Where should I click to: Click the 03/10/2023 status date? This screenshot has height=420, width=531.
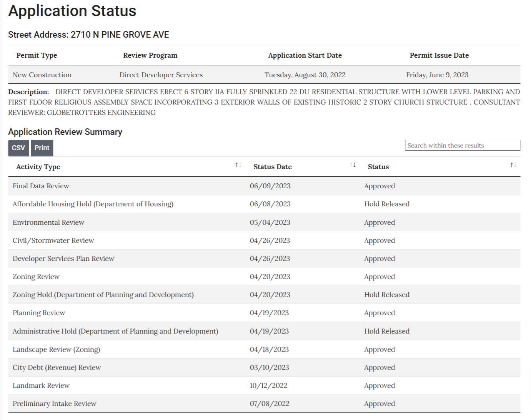click(x=269, y=367)
